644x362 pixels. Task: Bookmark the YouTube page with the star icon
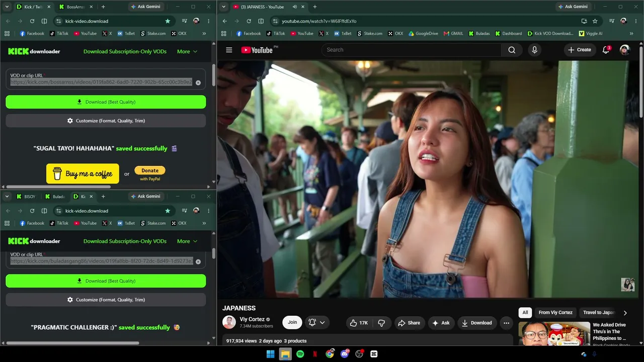(x=595, y=21)
